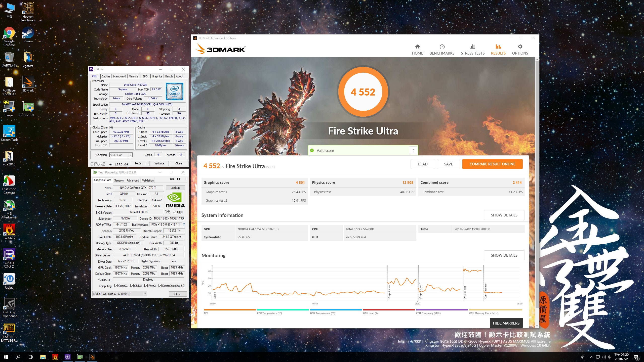Show details for System information

click(504, 215)
